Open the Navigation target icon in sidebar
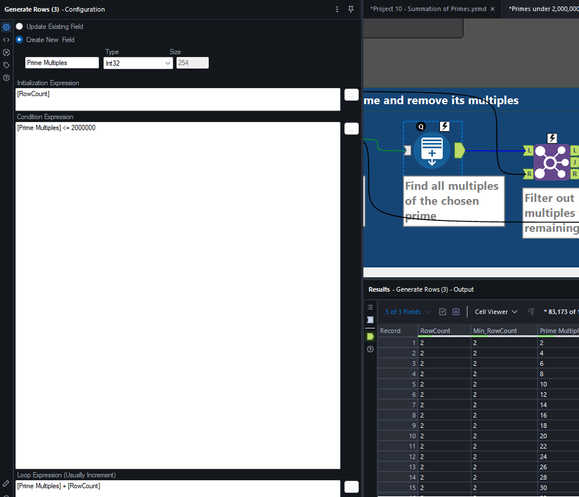Screen dimensions: 579x497 [6, 52]
